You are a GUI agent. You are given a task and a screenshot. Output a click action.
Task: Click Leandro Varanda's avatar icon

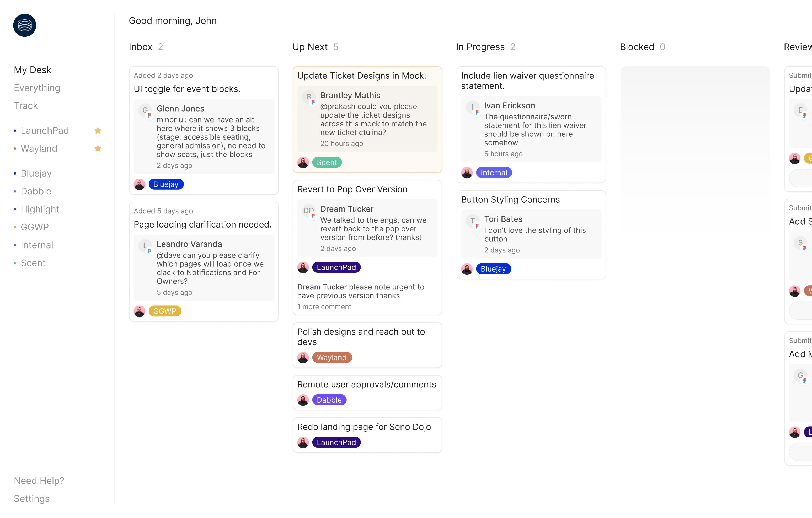pos(145,246)
